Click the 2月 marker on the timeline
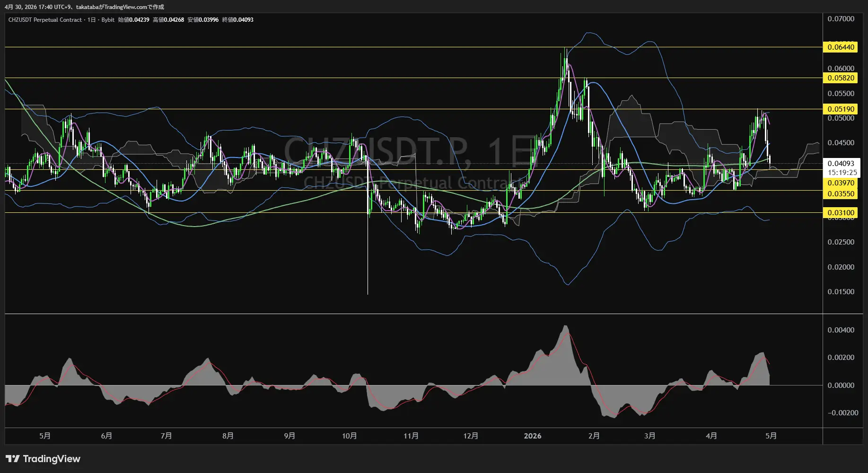868x473 pixels. point(594,436)
